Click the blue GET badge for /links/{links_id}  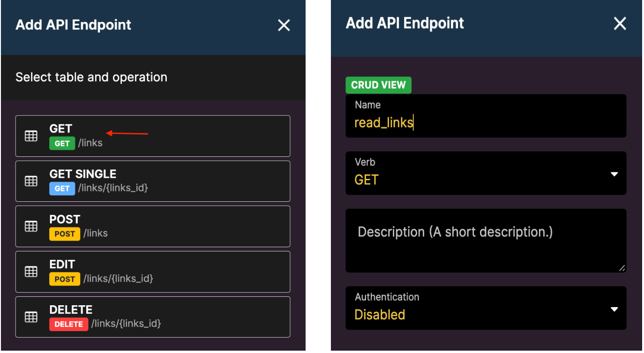(x=62, y=188)
